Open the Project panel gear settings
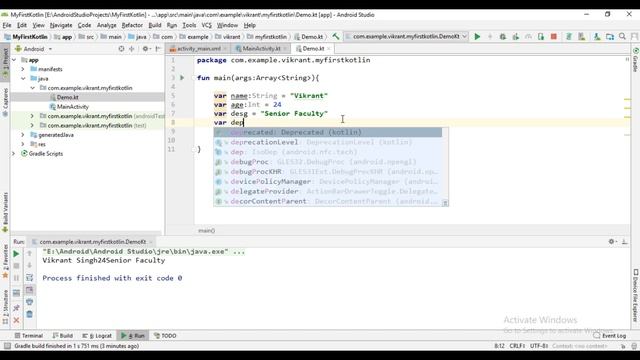Screen dimensions: 640x360 145,49
